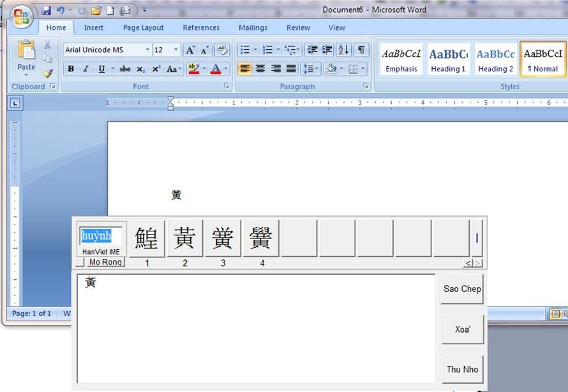Clear all formatting icon

(222, 50)
